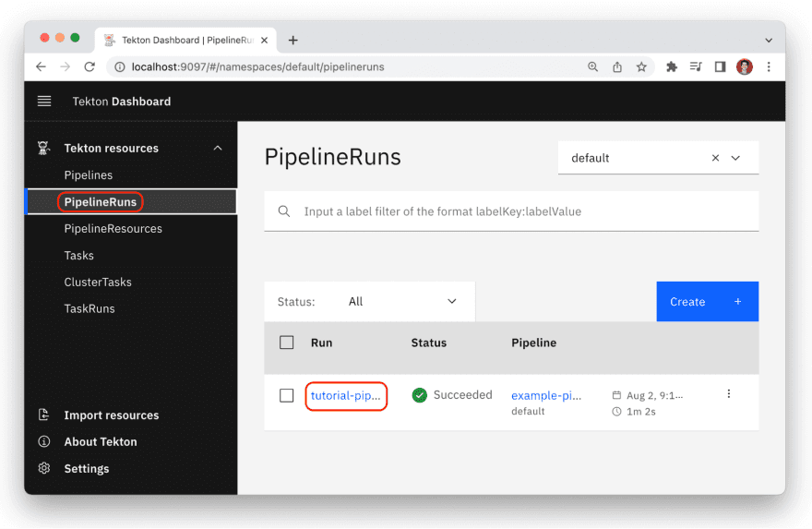Click the site information icon in address bar
This screenshot has width=812, height=529.
pyautogui.click(x=120, y=66)
